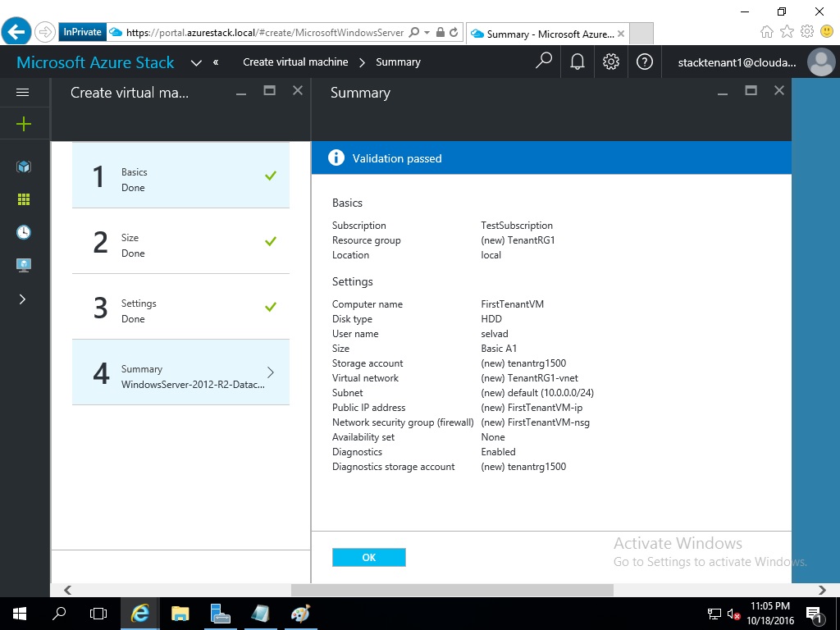Image resolution: width=840 pixels, height=630 pixels.
Task: Open the browser Home icon
Action: click(767, 32)
